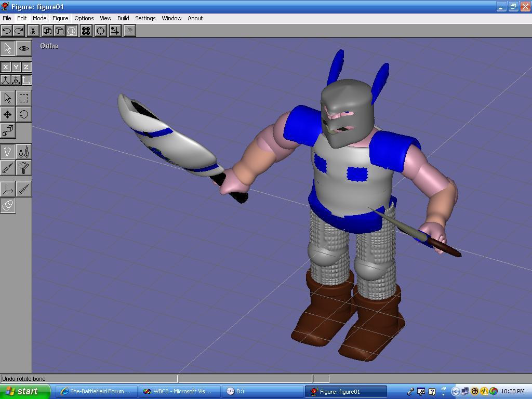Click the Y-shaped branching bone icon

click(24, 168)
